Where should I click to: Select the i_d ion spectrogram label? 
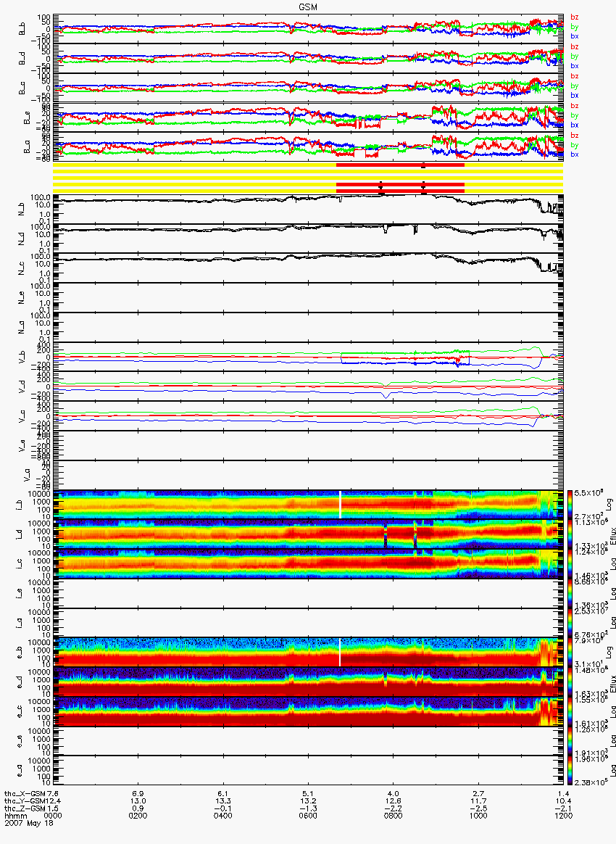tap(19, 534)
